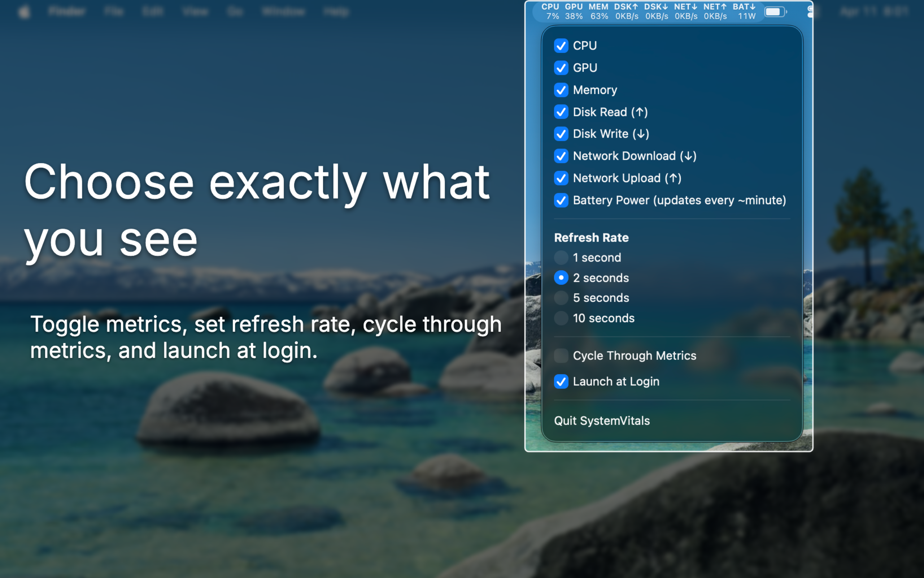Disable Launch at Login
Viewport: 924px width, 578px height.
point(561,381)
